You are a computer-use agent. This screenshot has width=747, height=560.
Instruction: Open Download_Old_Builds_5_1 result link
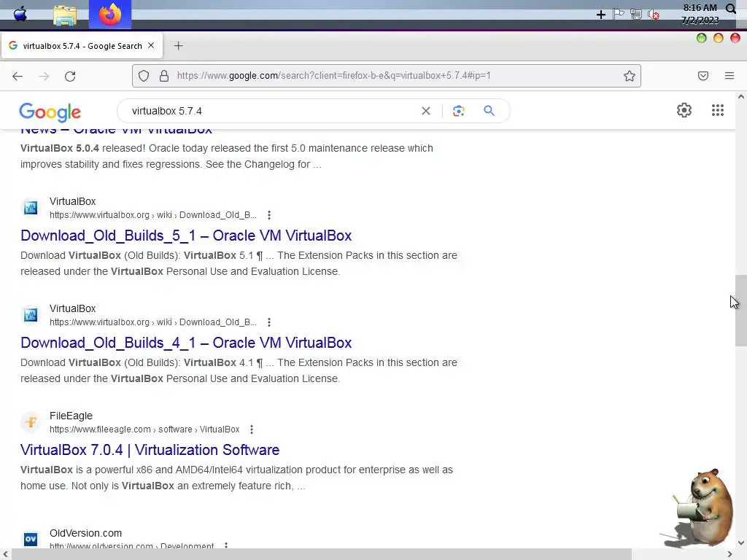[x=186, y=236]
